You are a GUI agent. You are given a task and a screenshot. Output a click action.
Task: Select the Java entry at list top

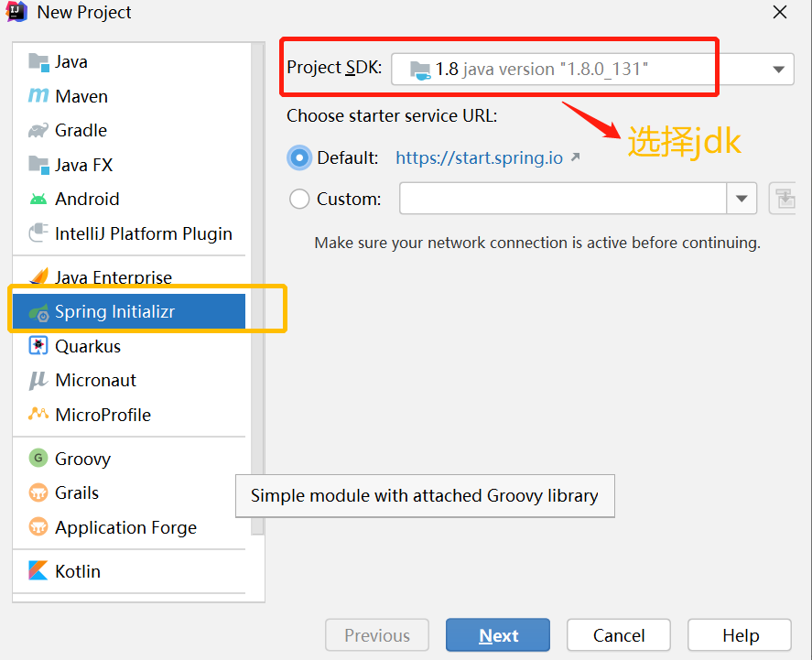point(129,62)
